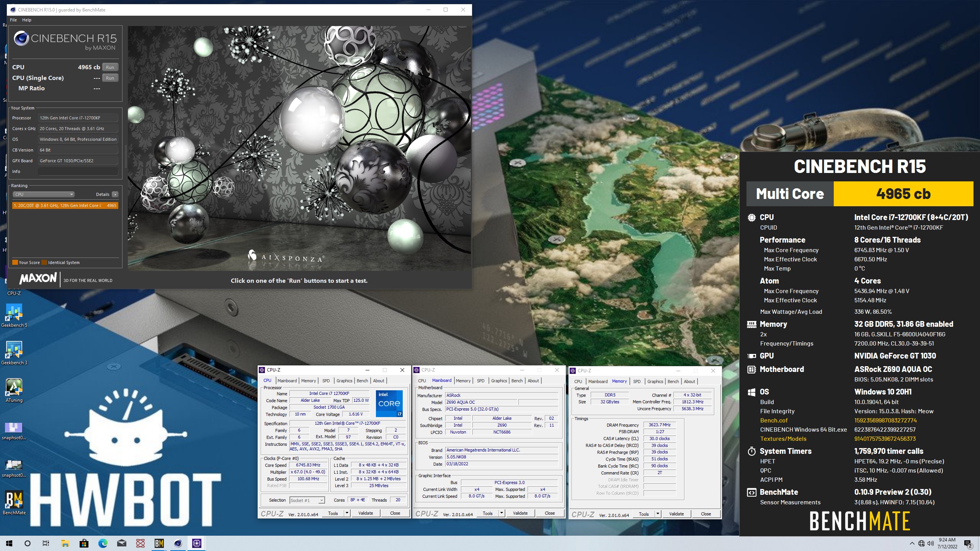
Task: Open the Geekbench 5 desktop shortcut
Action: point(14,315)
